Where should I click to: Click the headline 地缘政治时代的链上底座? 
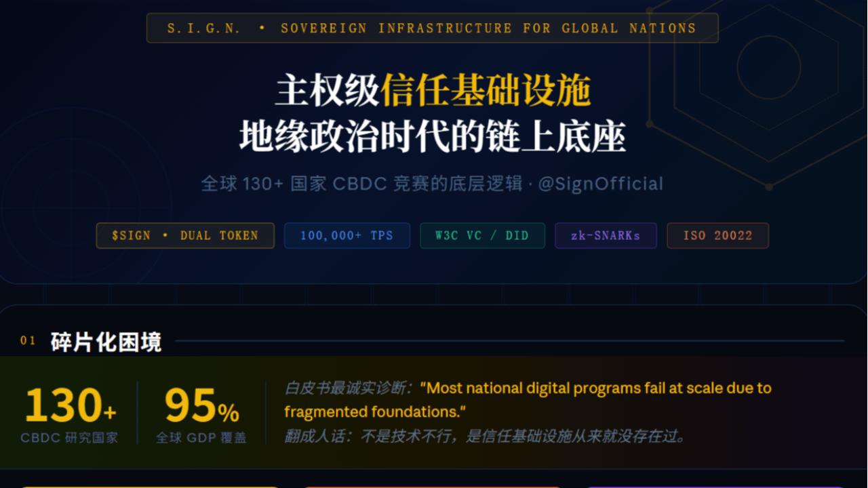[433, 136]
